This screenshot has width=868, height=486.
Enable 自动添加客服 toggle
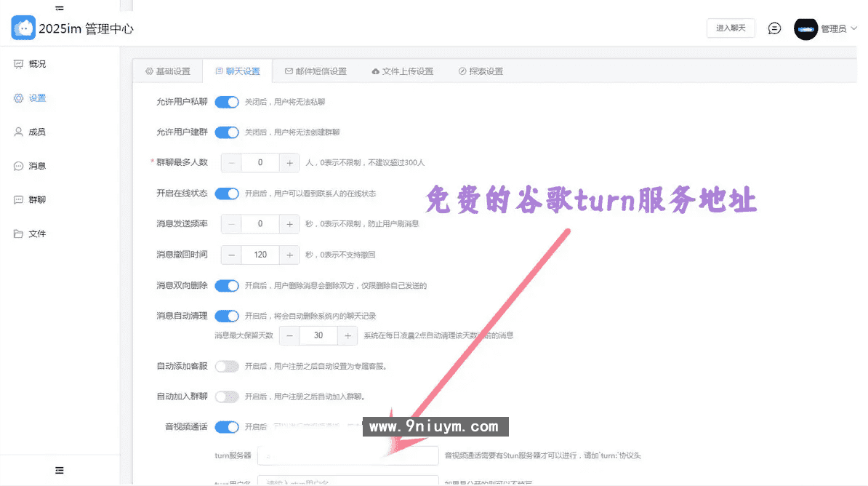coord(227,366)
